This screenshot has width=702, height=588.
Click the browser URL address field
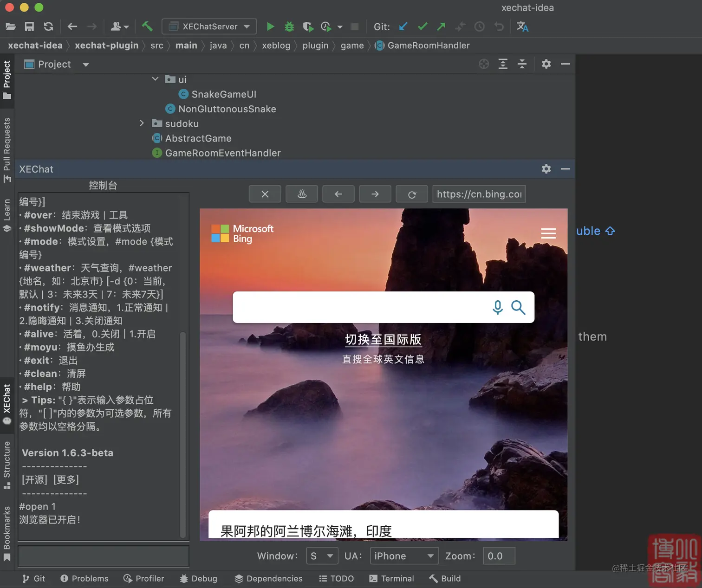coord(479,194)
